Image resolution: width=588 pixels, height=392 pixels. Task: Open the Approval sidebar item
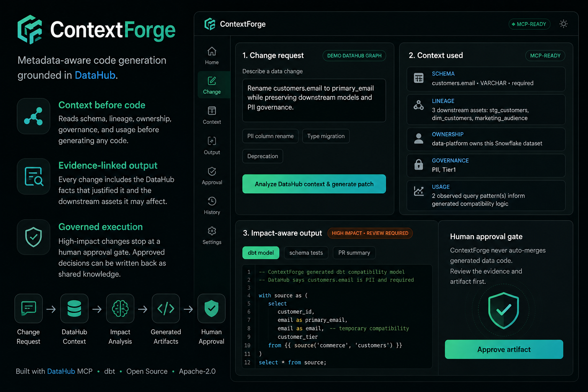212,176
